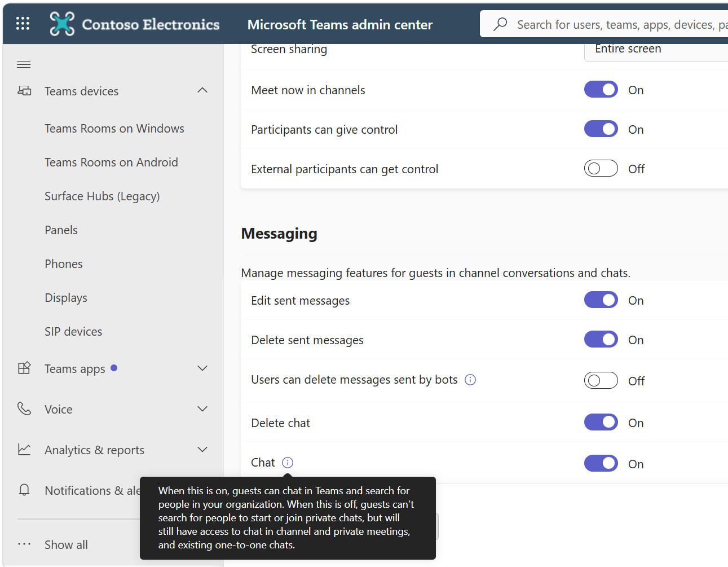Click Show all in the sidebar

[x=66, y=545]
